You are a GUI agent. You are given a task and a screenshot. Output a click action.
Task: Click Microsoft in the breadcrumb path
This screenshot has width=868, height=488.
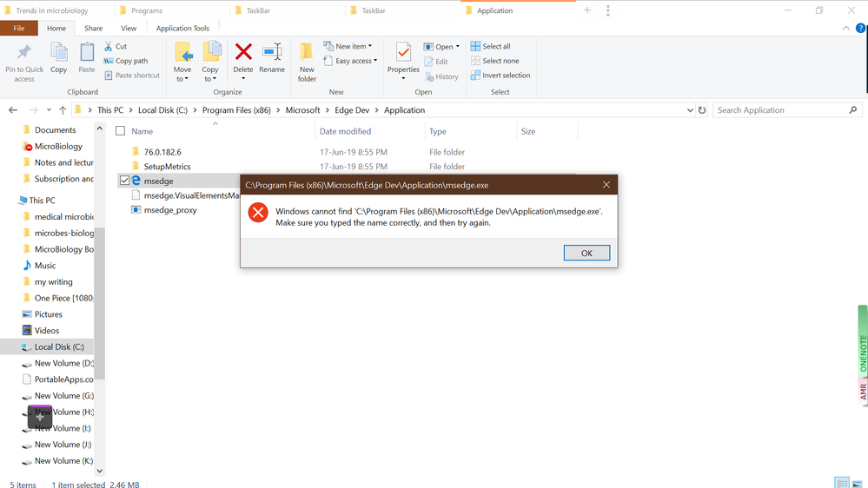coord(303,110)
